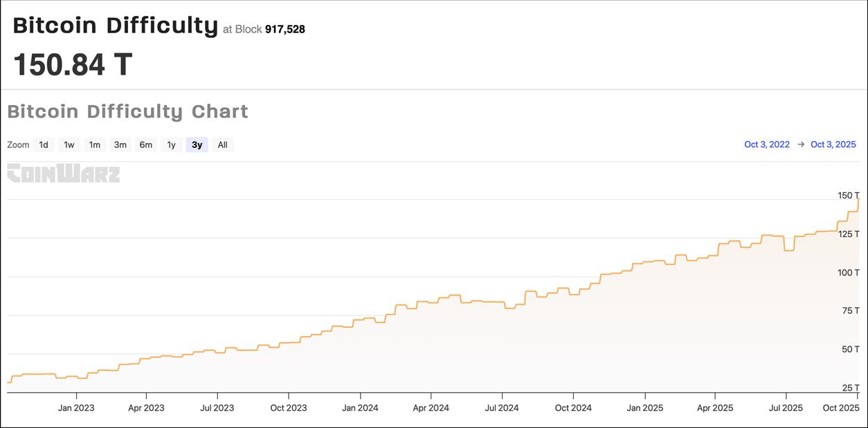Switch chart zoom to 1m

click(95, 145)
